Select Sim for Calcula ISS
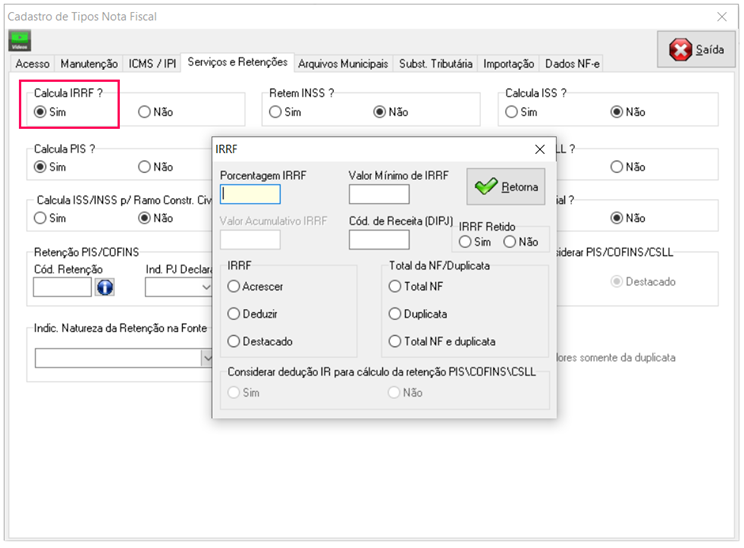744x548 pixels. point(512,112)
